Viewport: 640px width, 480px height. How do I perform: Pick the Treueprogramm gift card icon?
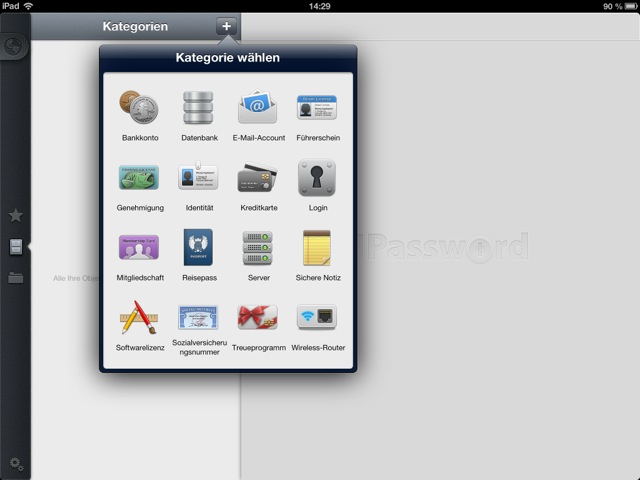[258, 317]
